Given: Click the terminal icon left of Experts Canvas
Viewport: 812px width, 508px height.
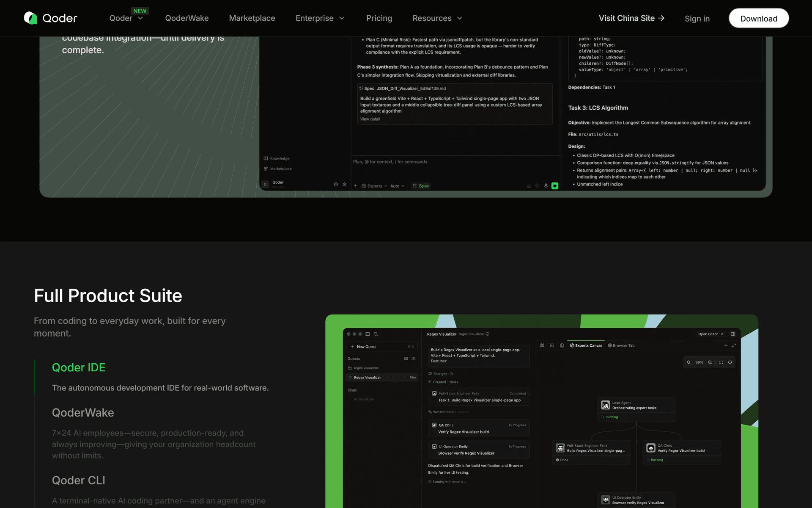Looking at the screenshot, I should (552, 345).
